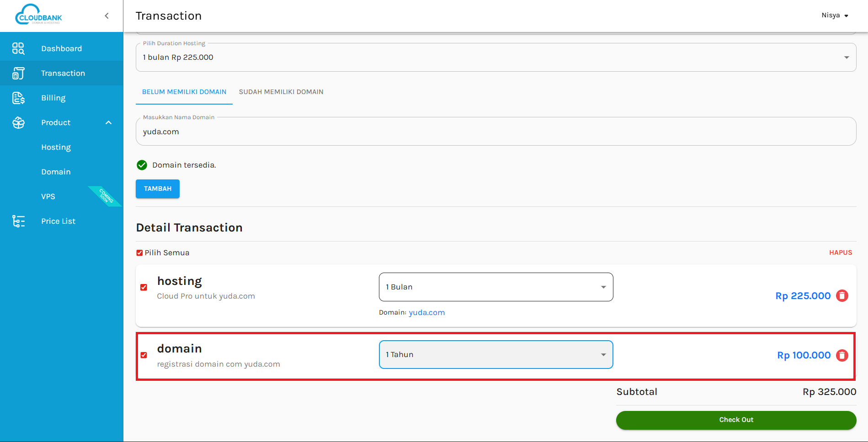The image size is (868, 442).
Task: Open the Nisya user account menu
Action: pyautogui.click(x=835, y=16)
